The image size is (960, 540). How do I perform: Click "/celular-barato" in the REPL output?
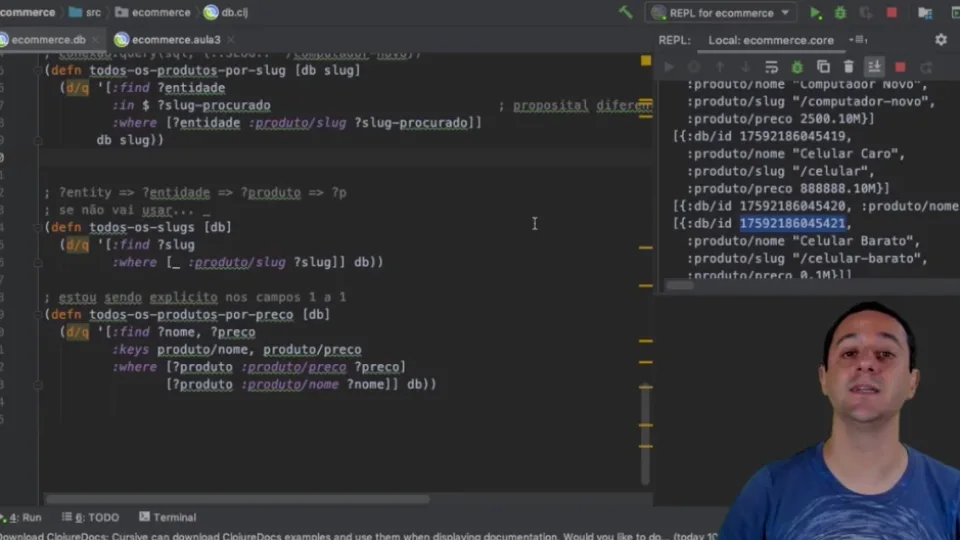point(856,258)
